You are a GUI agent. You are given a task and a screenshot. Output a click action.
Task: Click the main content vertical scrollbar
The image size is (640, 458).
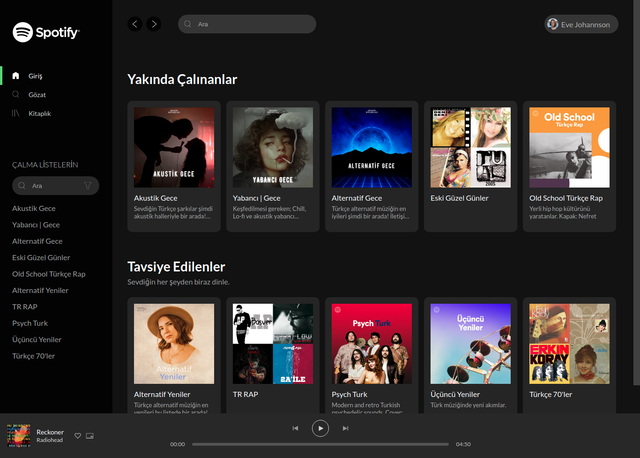[636, 192]
